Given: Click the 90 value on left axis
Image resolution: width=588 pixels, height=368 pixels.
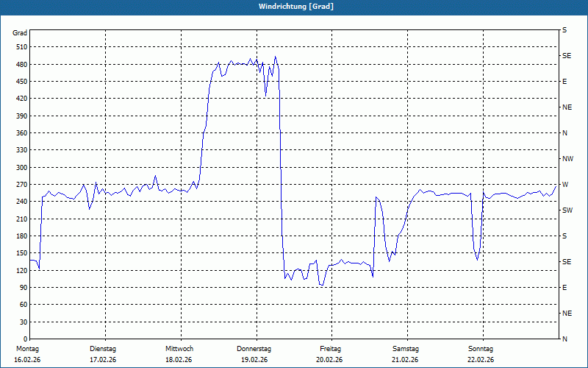Looking at the screenshot, I should (24, 288).
